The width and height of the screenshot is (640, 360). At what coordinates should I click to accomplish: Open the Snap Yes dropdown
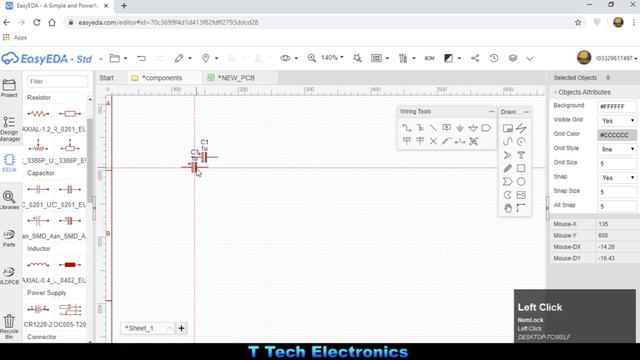click(x=617, y=178)
